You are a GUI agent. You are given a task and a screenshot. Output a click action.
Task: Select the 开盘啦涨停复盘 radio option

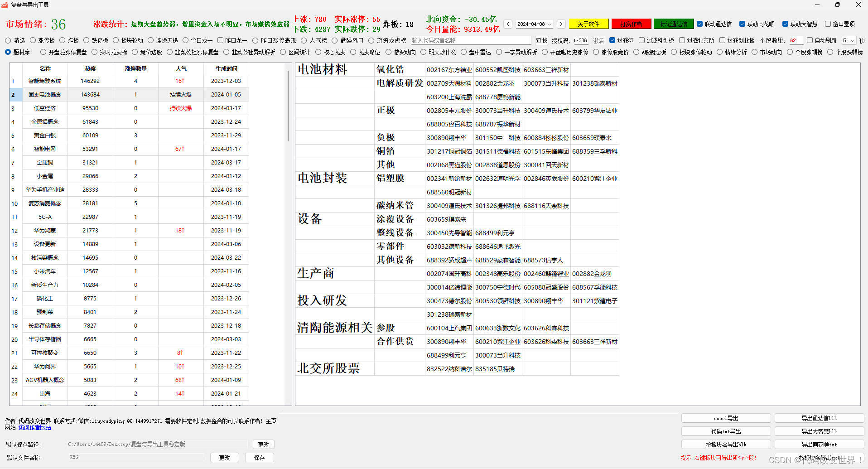tap(43, 52)
